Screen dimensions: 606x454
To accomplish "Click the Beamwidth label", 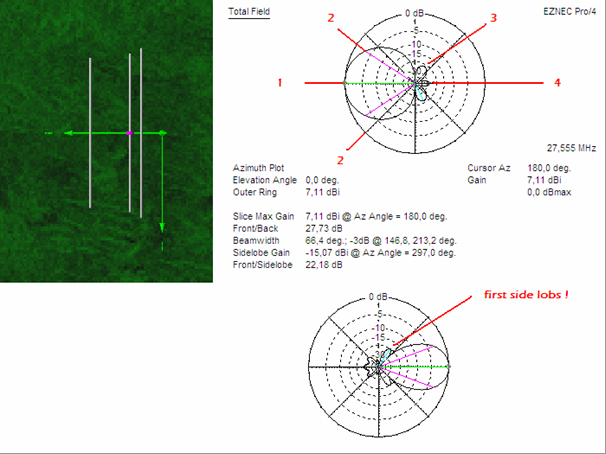I will pyautogui.click(x=256, y=240).
